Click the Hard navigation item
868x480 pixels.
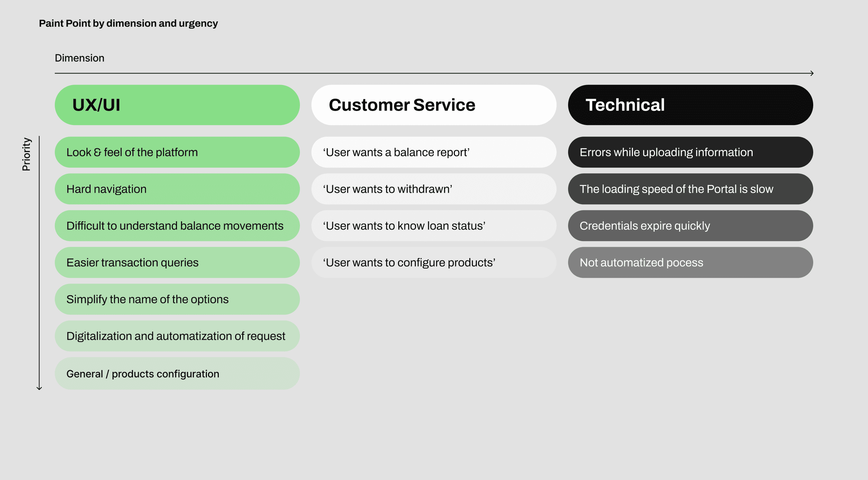pyautogui.click(x=177, y=189)
